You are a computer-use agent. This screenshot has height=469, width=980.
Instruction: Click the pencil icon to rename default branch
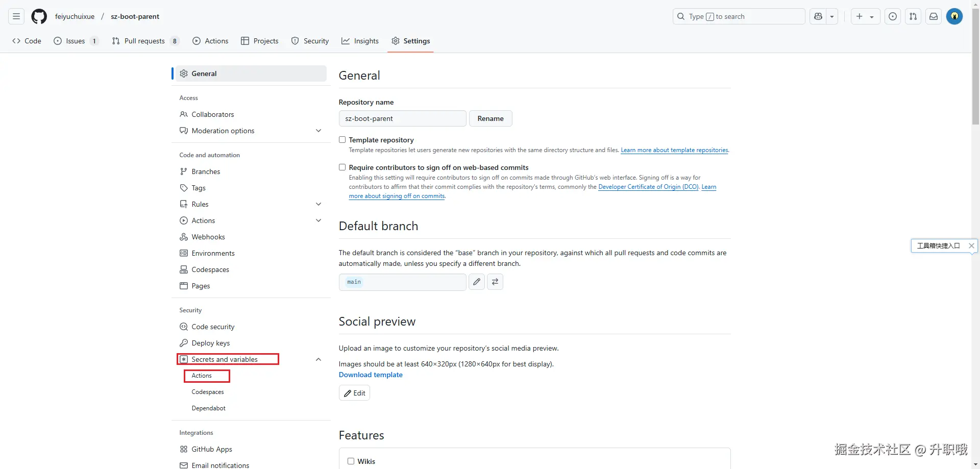[x=477, y=282]
